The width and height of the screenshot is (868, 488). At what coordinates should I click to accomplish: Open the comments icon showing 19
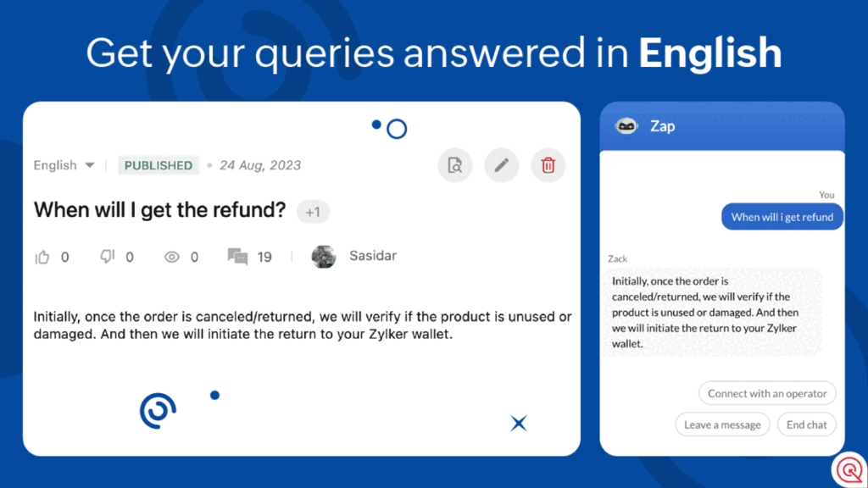pyautogui.click(x=237, y=256)
